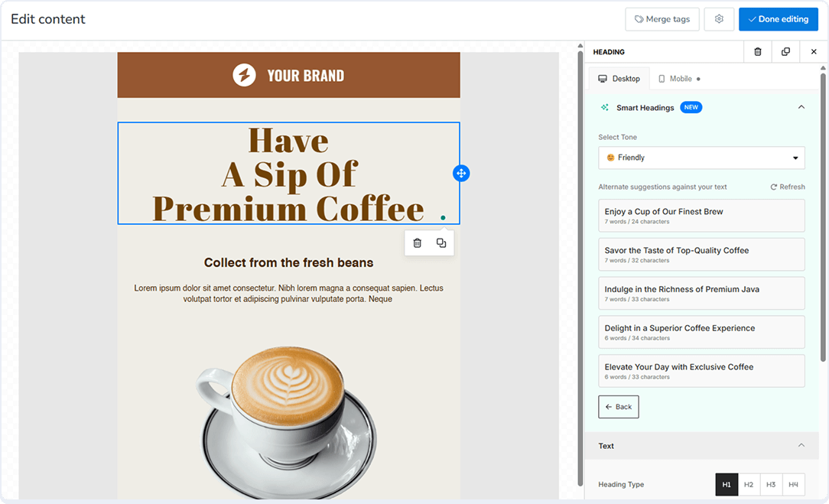Click the lightning brand logo icon
Screen dimensions: 829x504
[244, 75]
